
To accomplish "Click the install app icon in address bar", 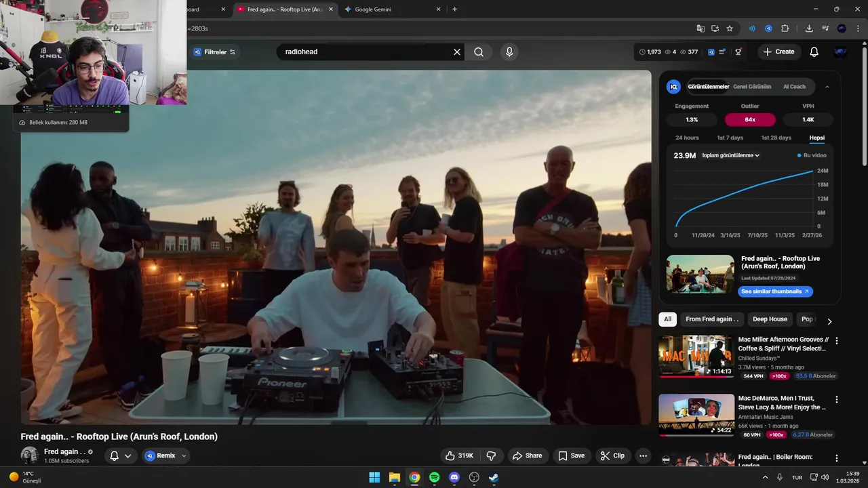I will [715, 28].
